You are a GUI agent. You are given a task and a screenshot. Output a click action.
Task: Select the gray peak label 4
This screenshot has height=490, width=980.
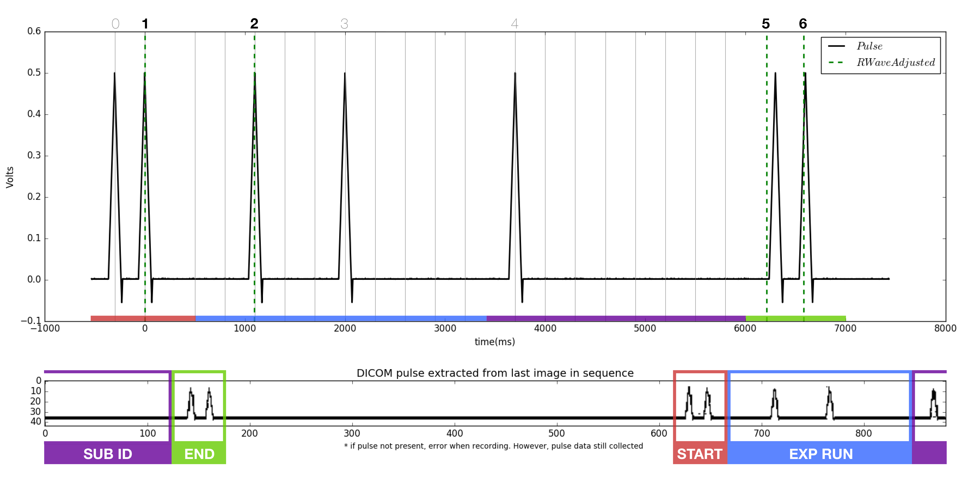(x=515, y=24)
